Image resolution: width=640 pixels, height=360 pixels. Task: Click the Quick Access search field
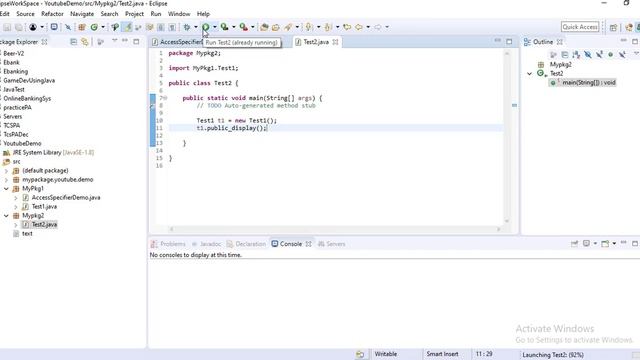coord(580,27)
